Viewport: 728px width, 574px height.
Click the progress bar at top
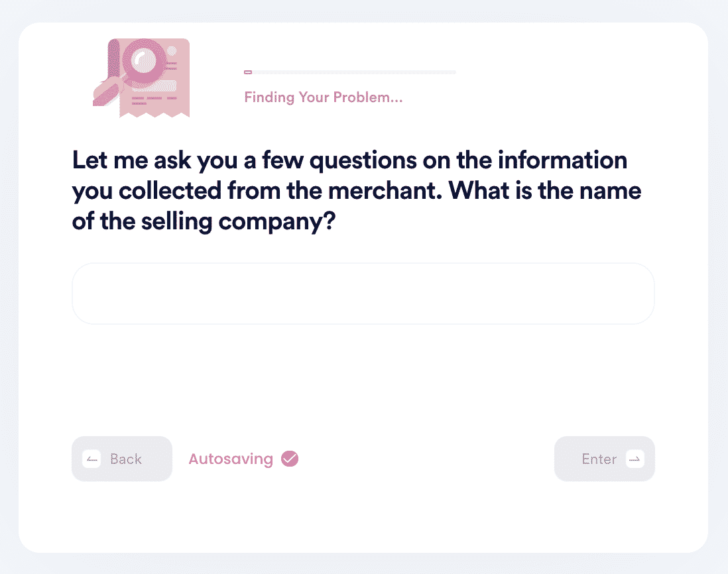tap(350, 72)
